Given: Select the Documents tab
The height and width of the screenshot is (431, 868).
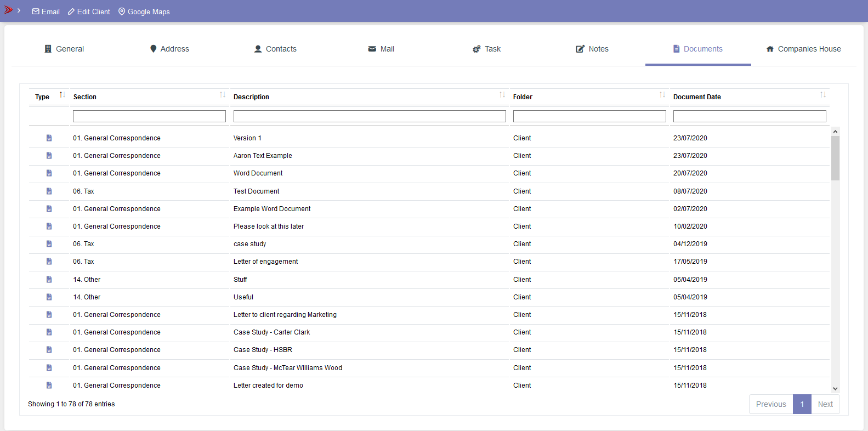Looking at the screenshot, I should pos(698,49).
